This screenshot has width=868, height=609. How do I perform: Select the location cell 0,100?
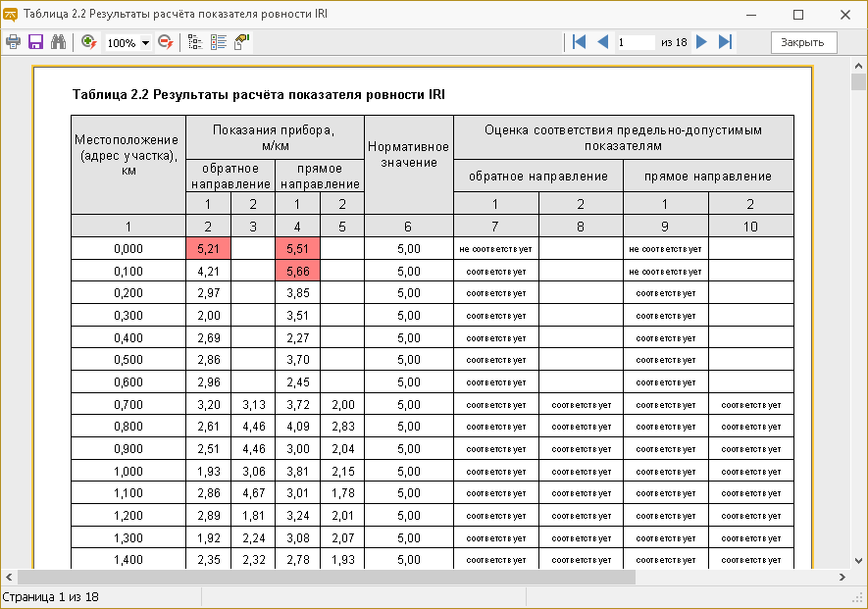pos(128,272)
